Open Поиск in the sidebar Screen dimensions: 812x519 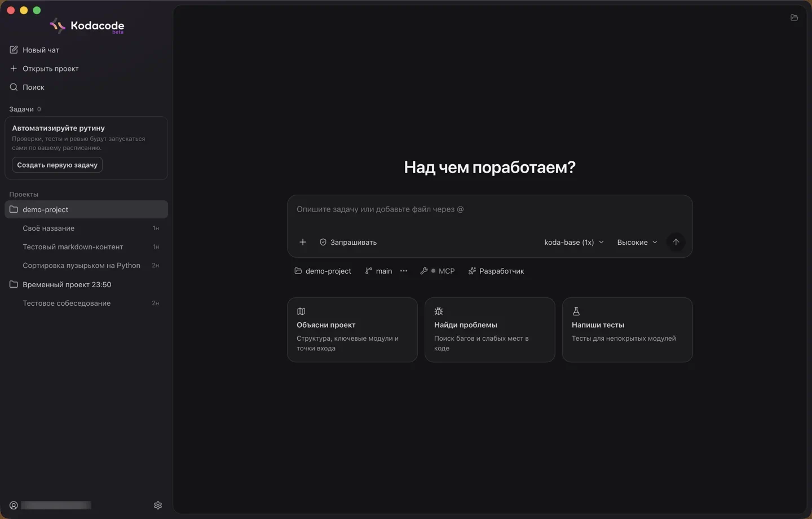[27, 87]
